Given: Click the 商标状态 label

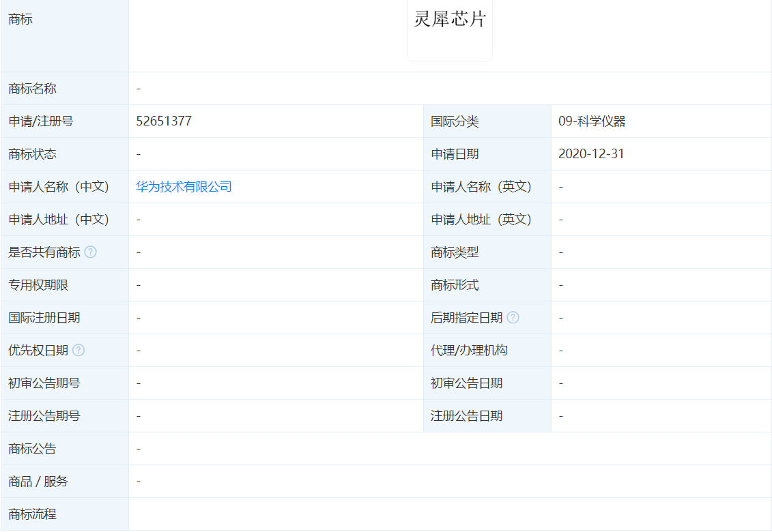Looking at the screenshot, I should (x=33, y=154).
